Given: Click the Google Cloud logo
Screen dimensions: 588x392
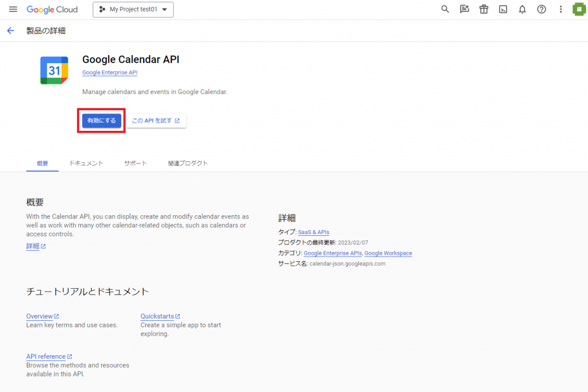Looking at the screenshot, I should [52, 9].
